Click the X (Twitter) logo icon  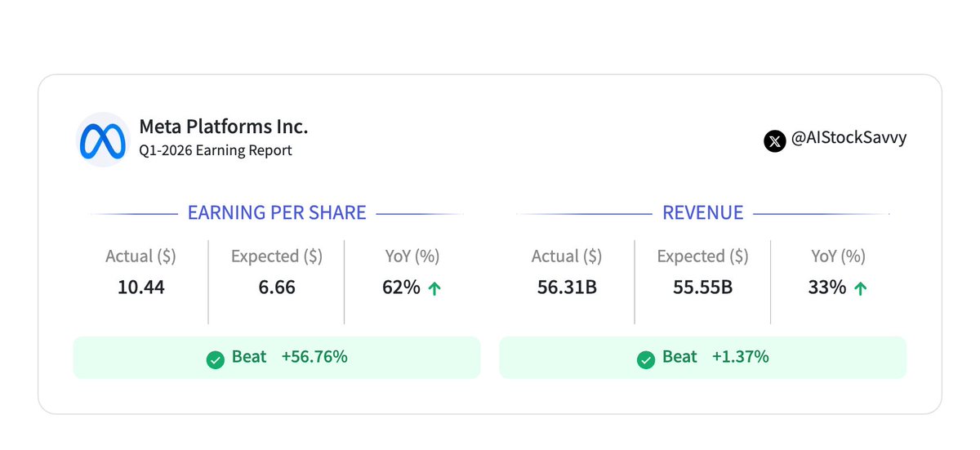click(774, 140)
